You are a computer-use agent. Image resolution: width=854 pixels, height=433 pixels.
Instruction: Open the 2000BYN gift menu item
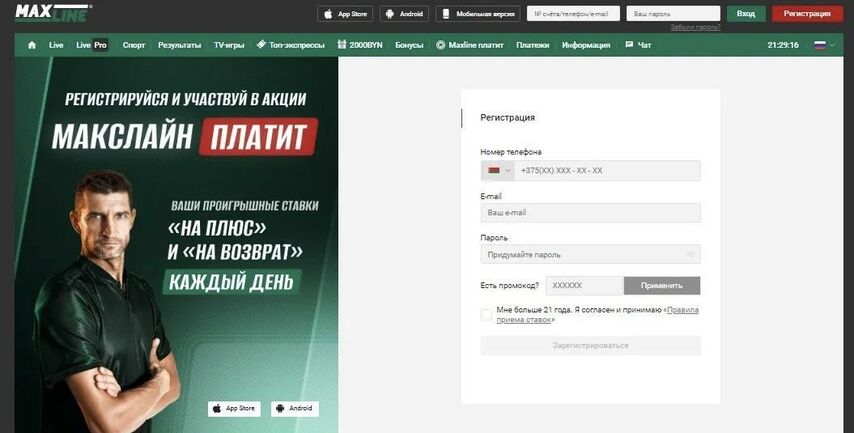pos(359,45)
